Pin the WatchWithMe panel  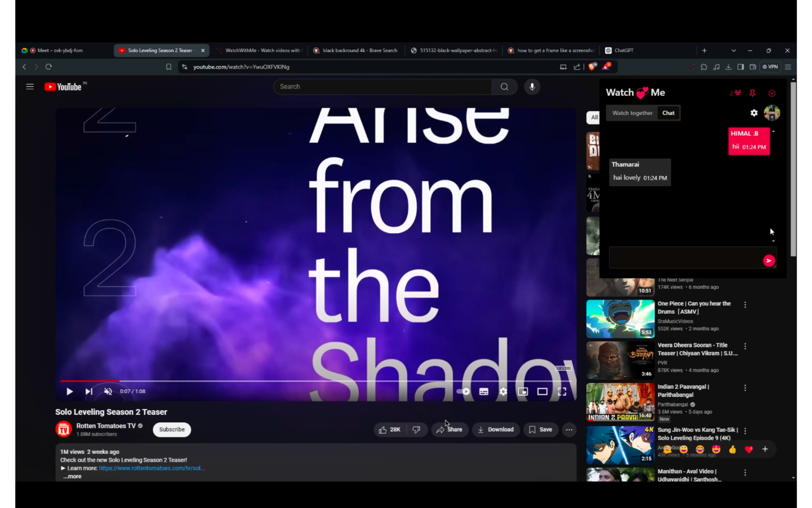coord(752,93)
